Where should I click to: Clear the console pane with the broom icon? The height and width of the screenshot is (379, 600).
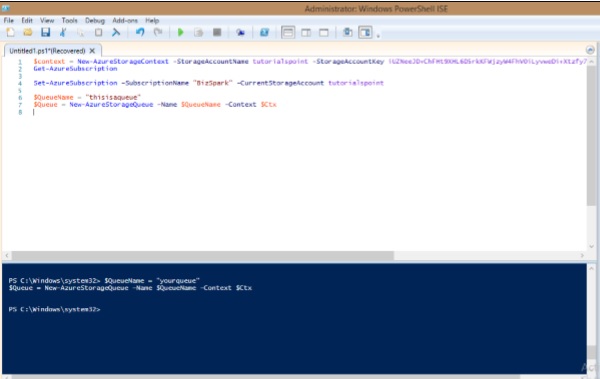(116, 33)
